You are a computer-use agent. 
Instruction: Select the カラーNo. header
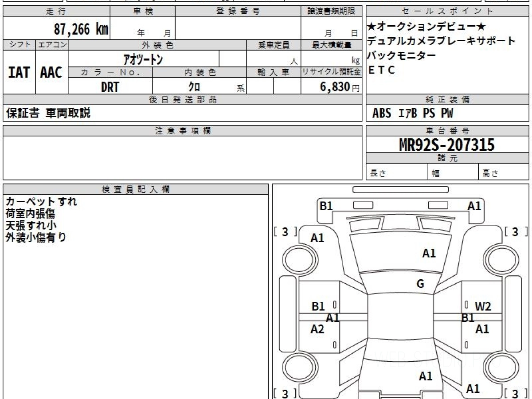(x=110, y=72)
